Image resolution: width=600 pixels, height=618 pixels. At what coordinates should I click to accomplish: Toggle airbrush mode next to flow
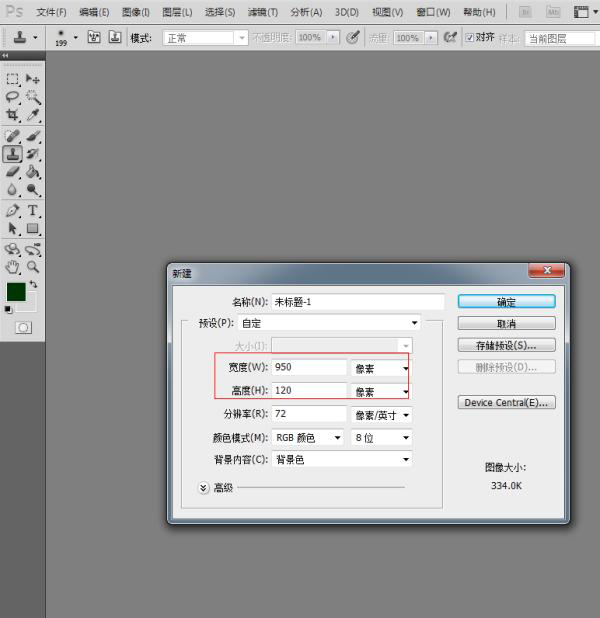(450, 37)
